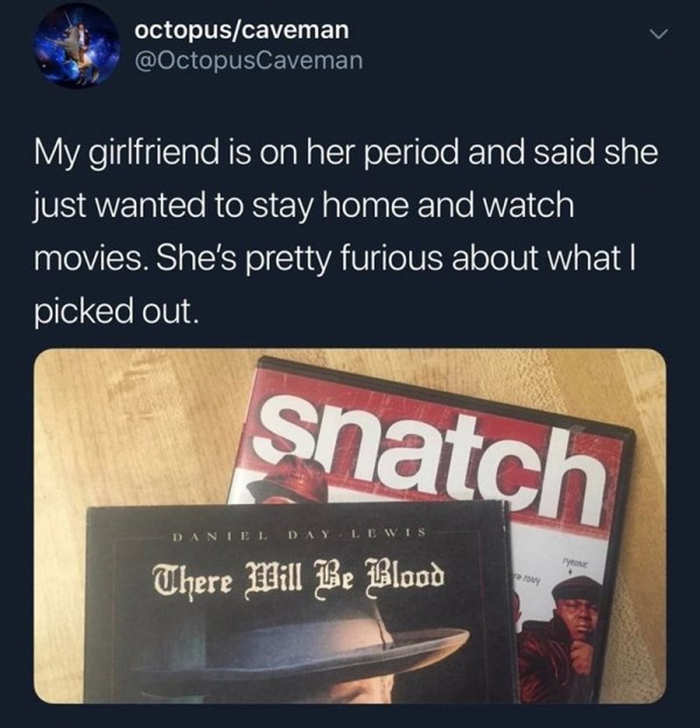Expand the tweet options chevron

click(658, 35)
